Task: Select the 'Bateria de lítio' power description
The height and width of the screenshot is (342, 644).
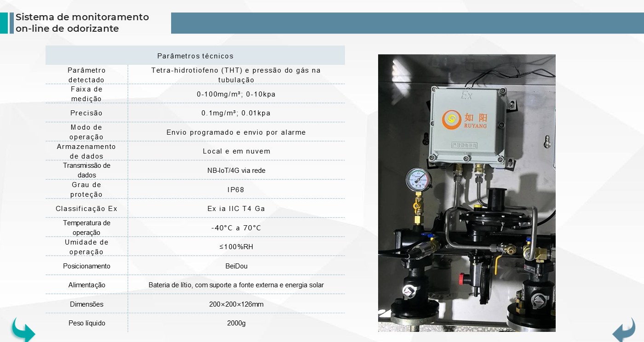Action: [236, 285]
